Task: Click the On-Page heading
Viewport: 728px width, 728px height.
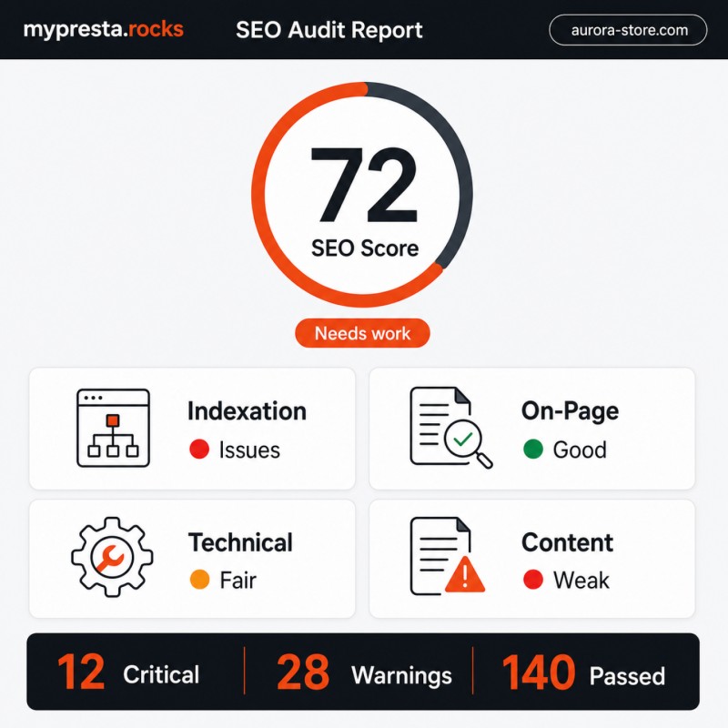Action: (571, 411)
